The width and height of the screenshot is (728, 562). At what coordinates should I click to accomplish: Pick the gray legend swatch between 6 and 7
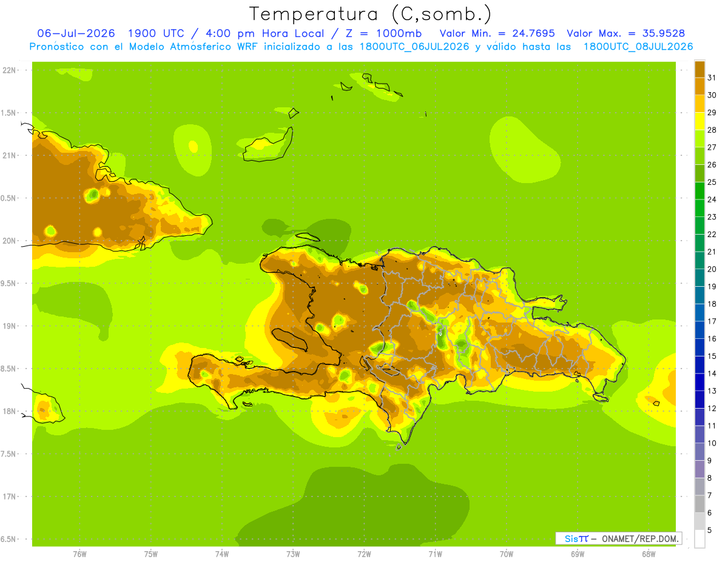(699, 504)
